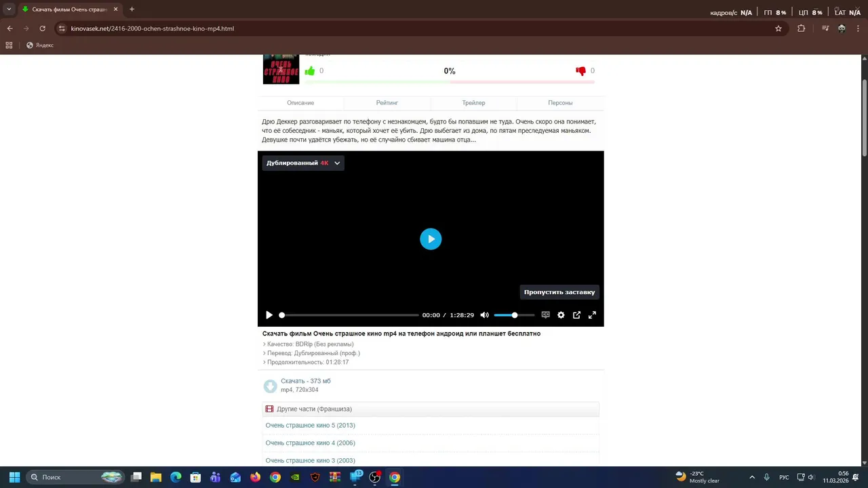
Task: Open the tab search dropdown arrow
Action: click(x=8, y=9)
